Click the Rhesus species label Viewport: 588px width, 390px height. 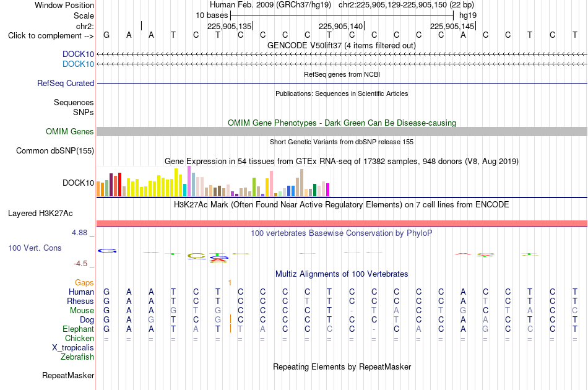click(x=80, y=301)
